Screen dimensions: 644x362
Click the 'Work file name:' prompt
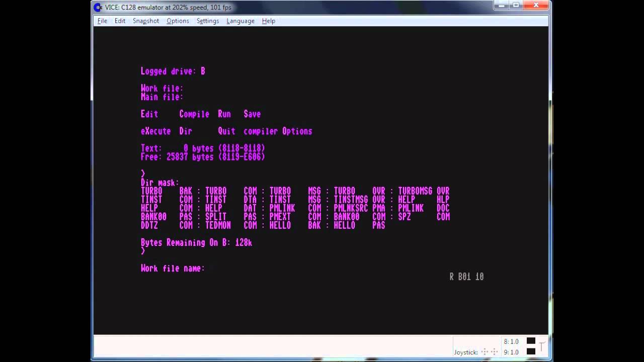173,268
